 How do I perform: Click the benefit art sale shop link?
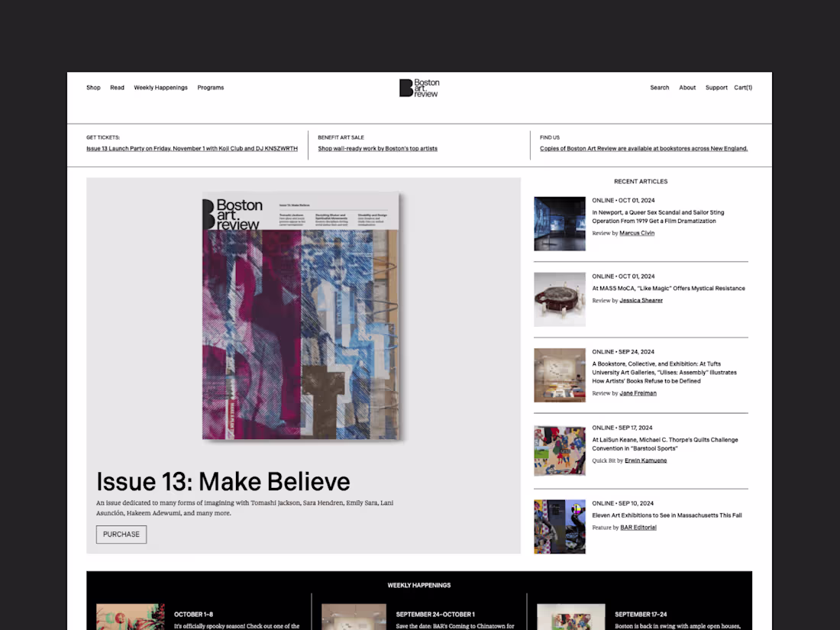click(x=377, y=148)
